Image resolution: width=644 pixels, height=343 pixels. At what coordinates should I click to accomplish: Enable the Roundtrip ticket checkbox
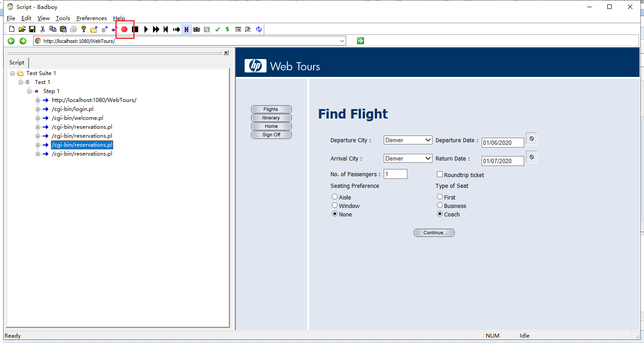click(440, 174)
